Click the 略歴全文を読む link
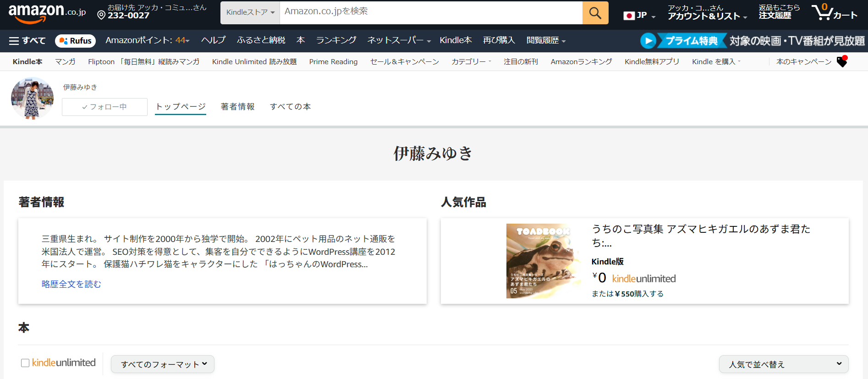 click(x=71, y=284)
